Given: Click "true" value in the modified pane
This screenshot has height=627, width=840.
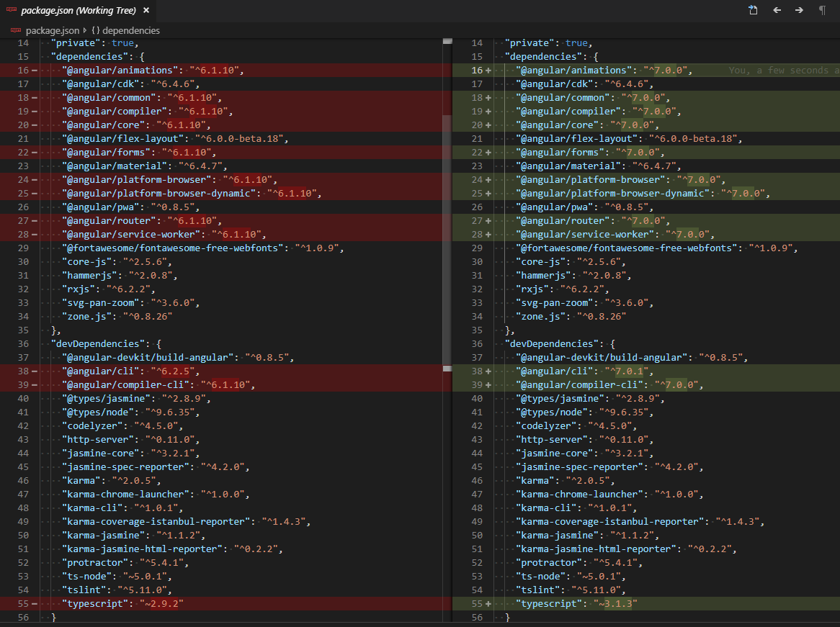Looking at the screenshot, I should click(x=576, y=43).
